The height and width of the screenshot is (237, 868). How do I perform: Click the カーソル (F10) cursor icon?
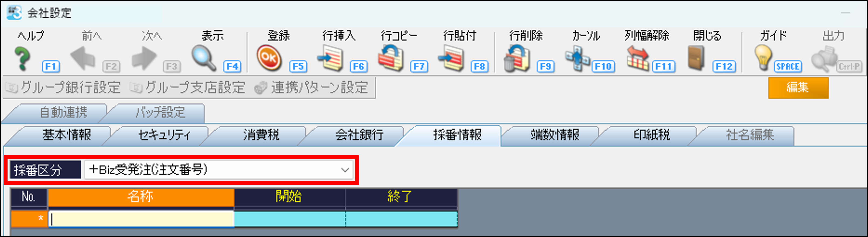pos(578,59)
